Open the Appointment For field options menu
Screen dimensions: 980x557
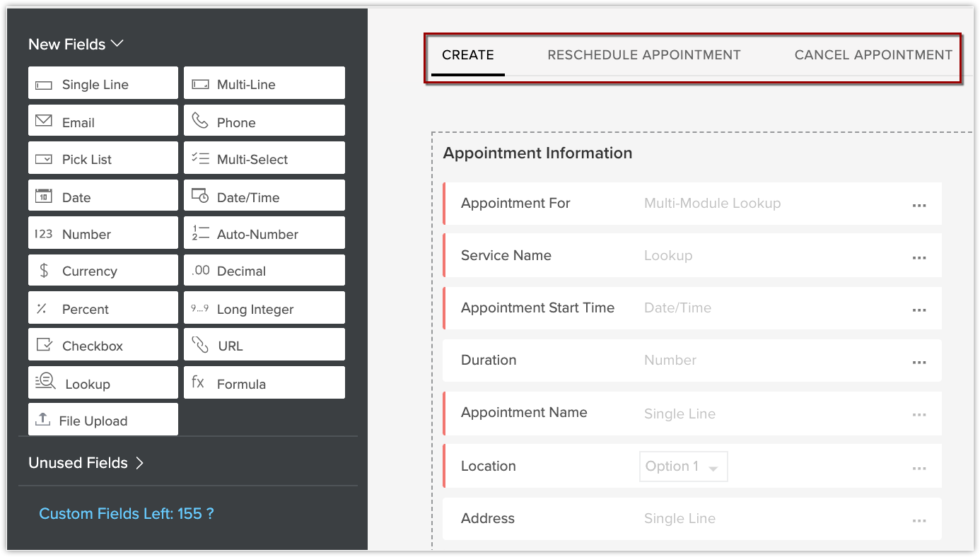[x=918, y=205]
